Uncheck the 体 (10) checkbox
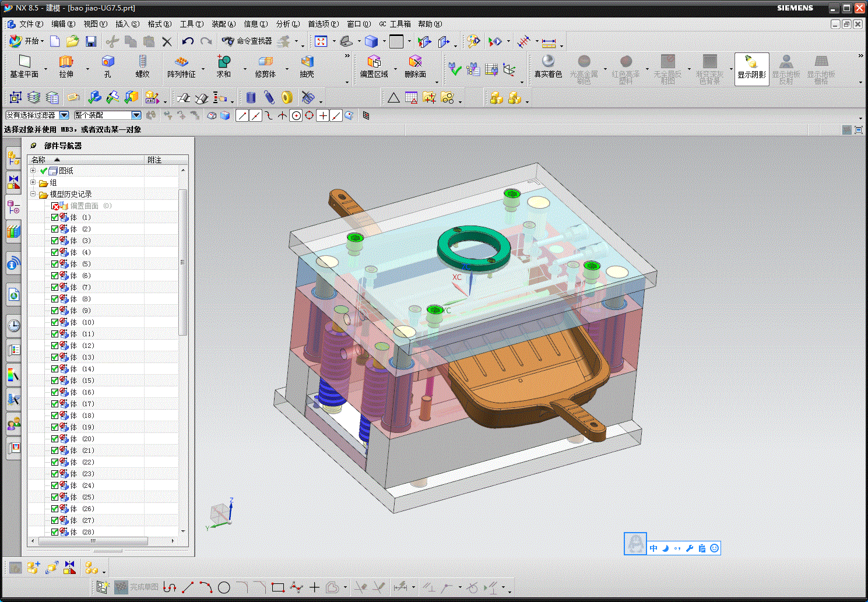The width and height of the screenshot is (868, 602). (x=55, y=322)
